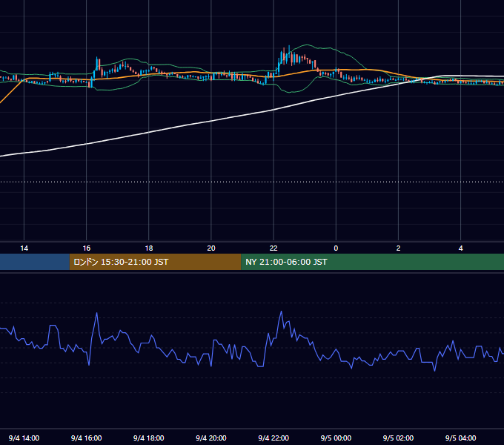Click the time axis label 4
This screenshot has height=445, width=504.
(460, 248)
